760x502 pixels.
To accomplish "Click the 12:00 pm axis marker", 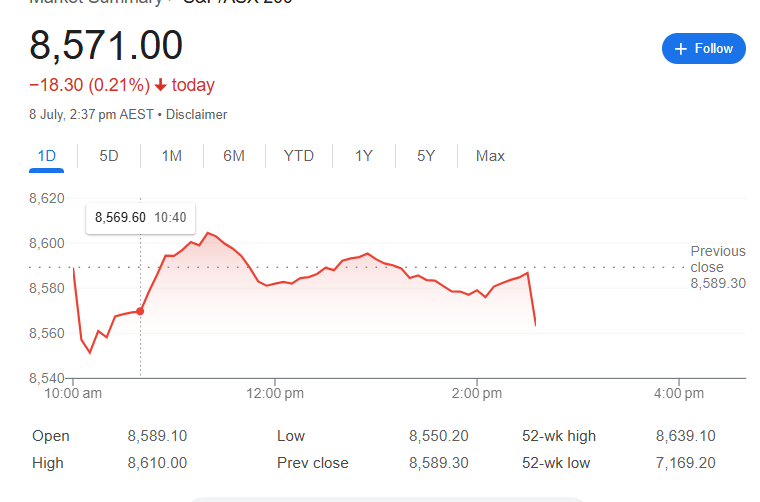I will point(275,393).
